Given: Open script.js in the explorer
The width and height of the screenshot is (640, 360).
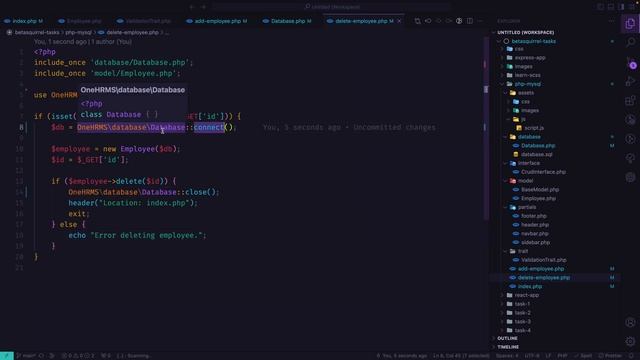Looking at the screenshot, I should click(534, 128).
